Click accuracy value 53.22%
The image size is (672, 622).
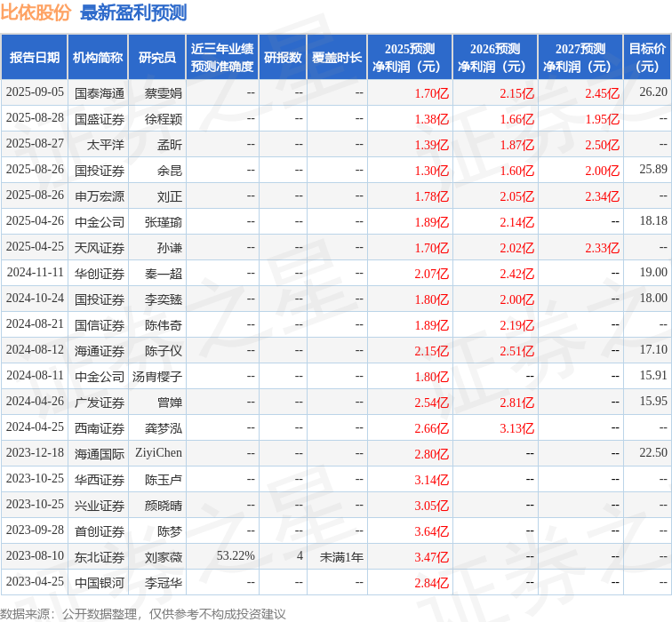pyautogui.click(x=236, y=555)
